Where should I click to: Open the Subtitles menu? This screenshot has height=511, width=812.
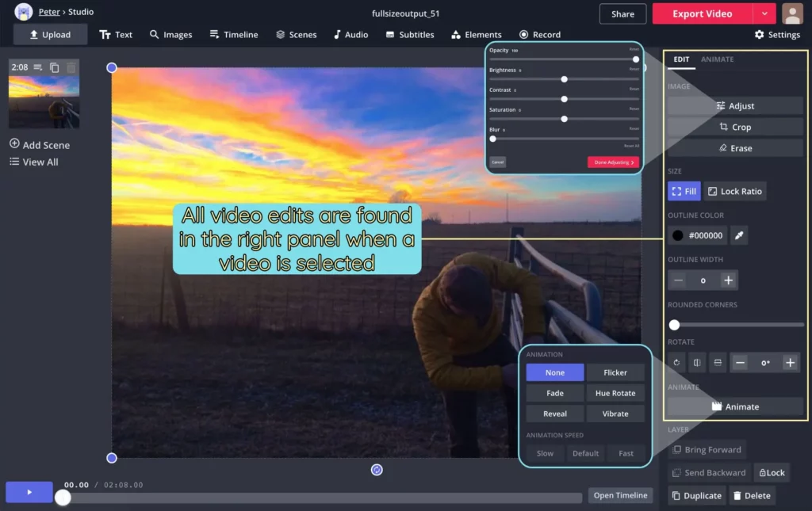(x=410, y=35)
